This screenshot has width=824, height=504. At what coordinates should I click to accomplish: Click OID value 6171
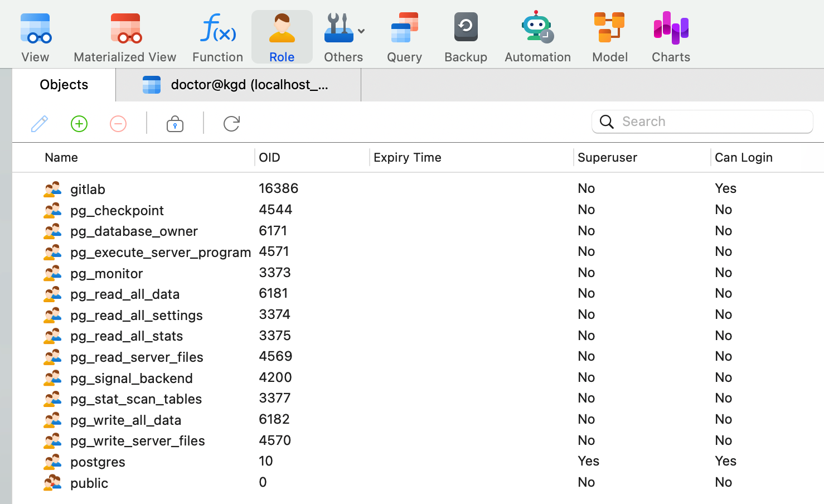pyautogui.click(x=273, y=231)
